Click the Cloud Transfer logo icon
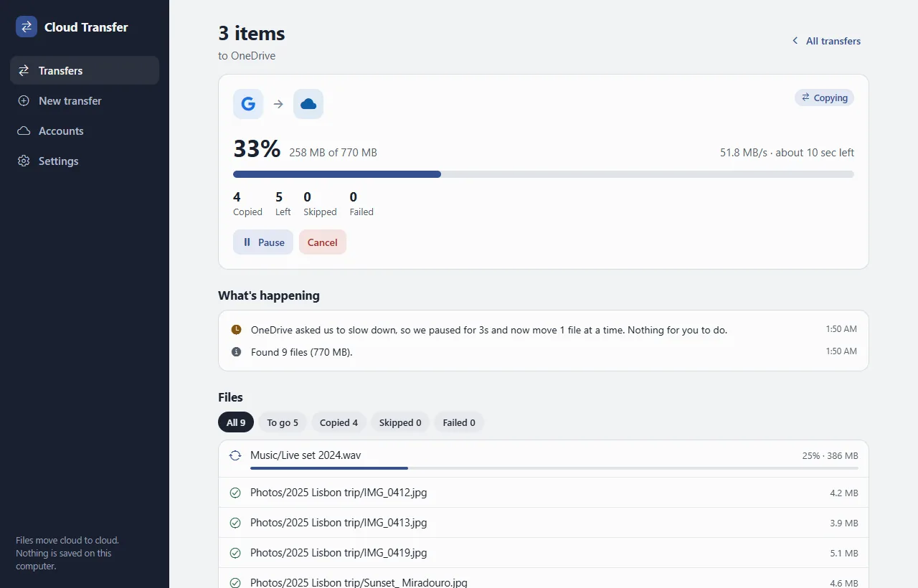 click(x=27, y=27)
